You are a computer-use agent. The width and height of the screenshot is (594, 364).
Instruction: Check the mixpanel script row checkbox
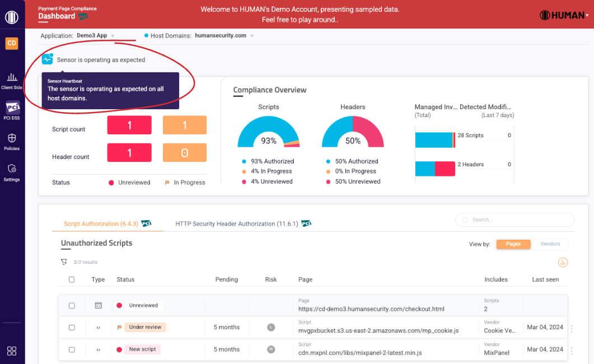pyautogui.click(x=72, y=349)
